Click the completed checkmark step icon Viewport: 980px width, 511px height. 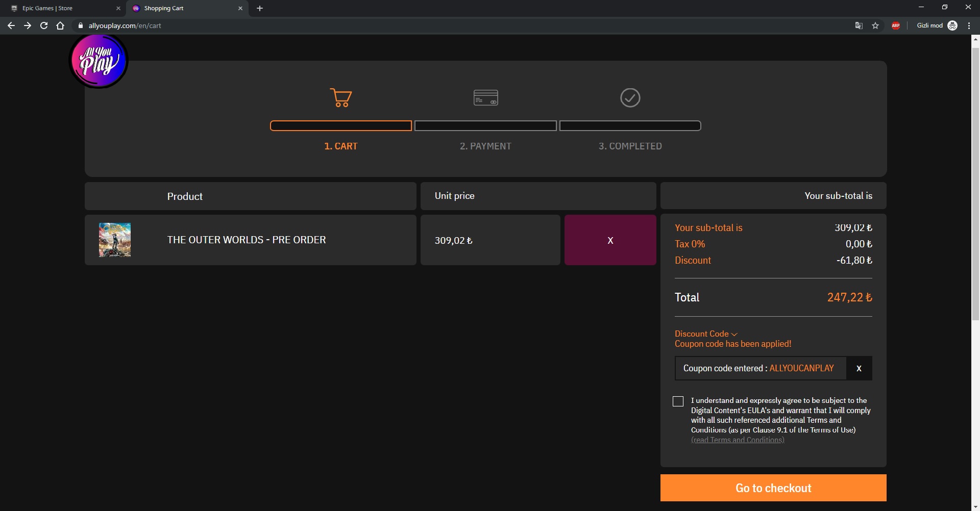click(x=630, y=97)
